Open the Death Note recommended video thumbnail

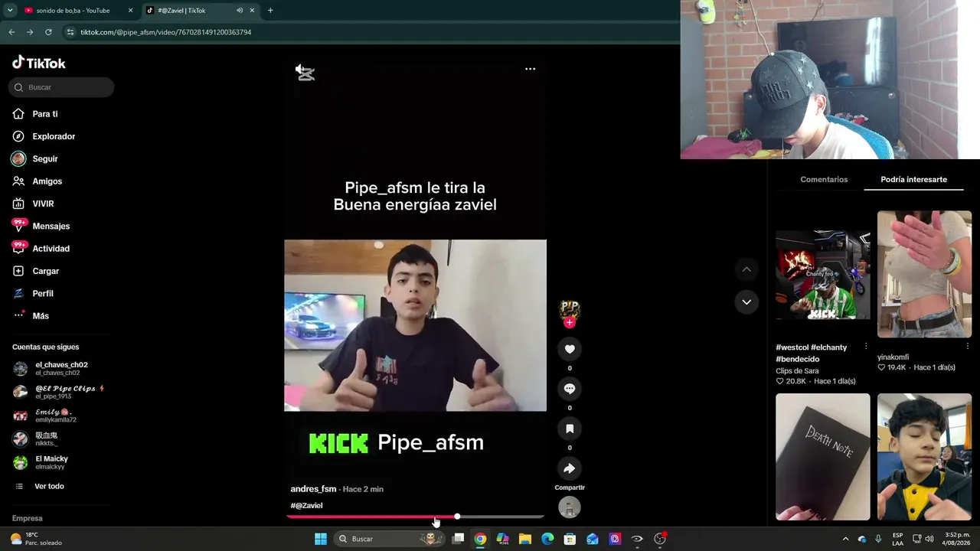[823, 457]
